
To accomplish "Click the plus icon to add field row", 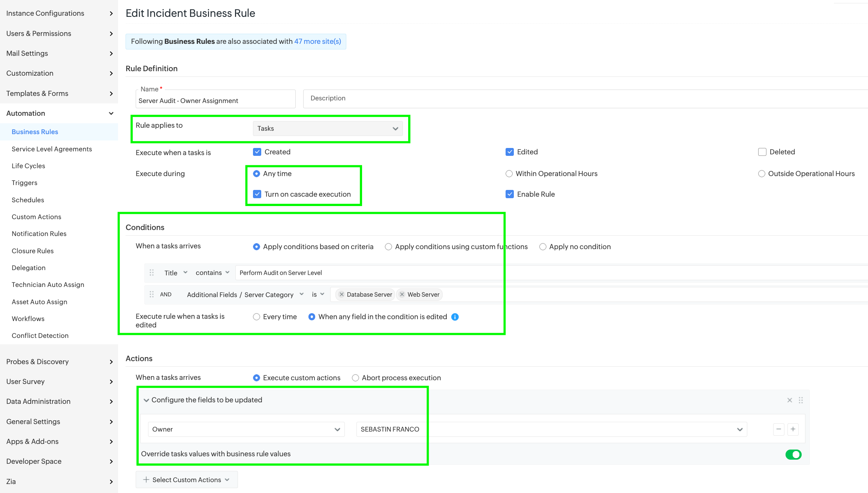I will (793, 429).
